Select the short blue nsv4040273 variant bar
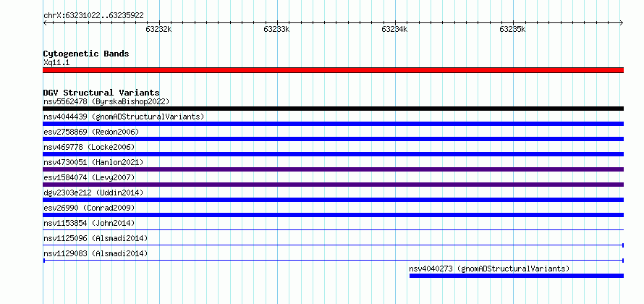The height and width of the screenshot is (304, 644). 516,276
